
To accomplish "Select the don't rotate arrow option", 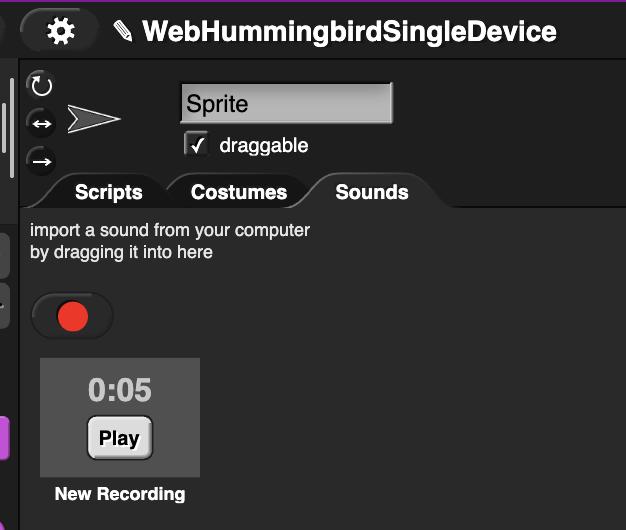I will click(41, 160).
